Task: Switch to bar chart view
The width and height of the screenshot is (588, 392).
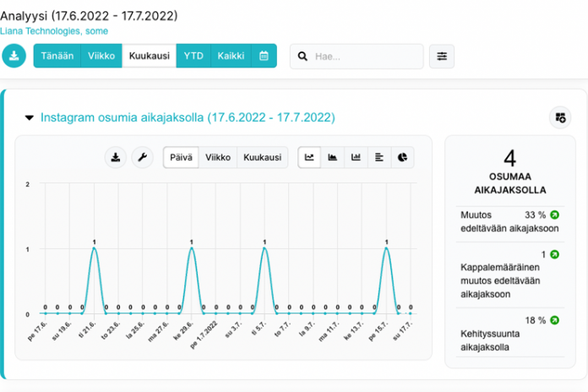Action: [357, 157]
